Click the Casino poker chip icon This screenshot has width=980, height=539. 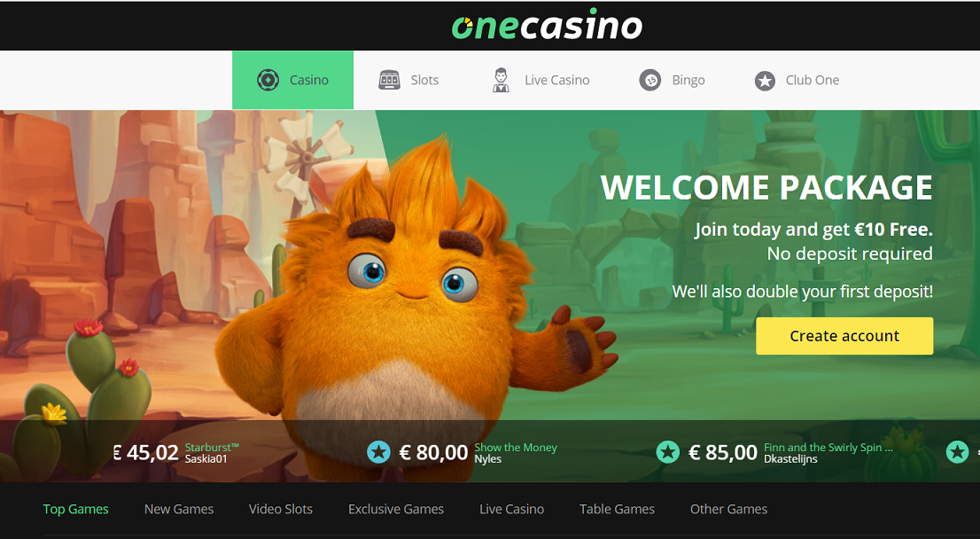(268, 80)
